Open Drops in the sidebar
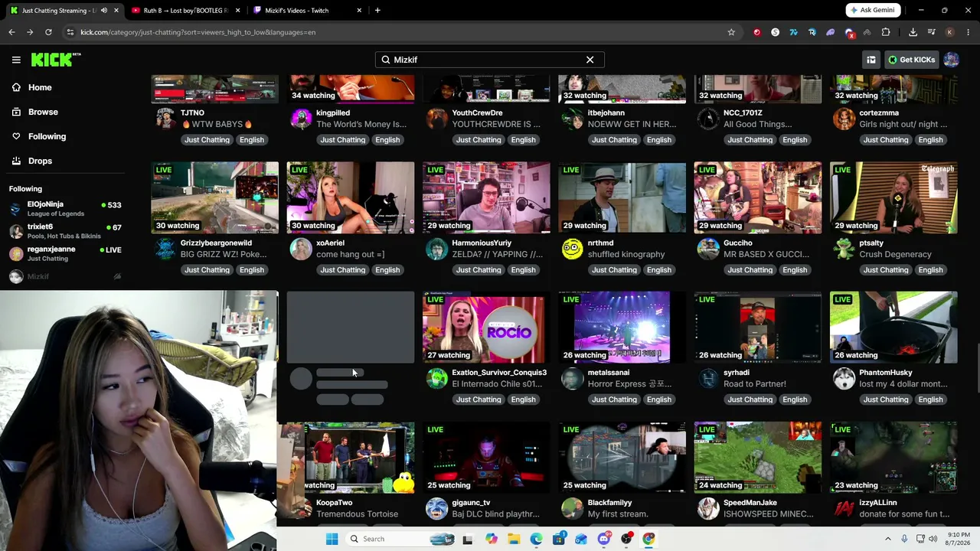This screenshot has height=551, width=980. pos(40,161)
